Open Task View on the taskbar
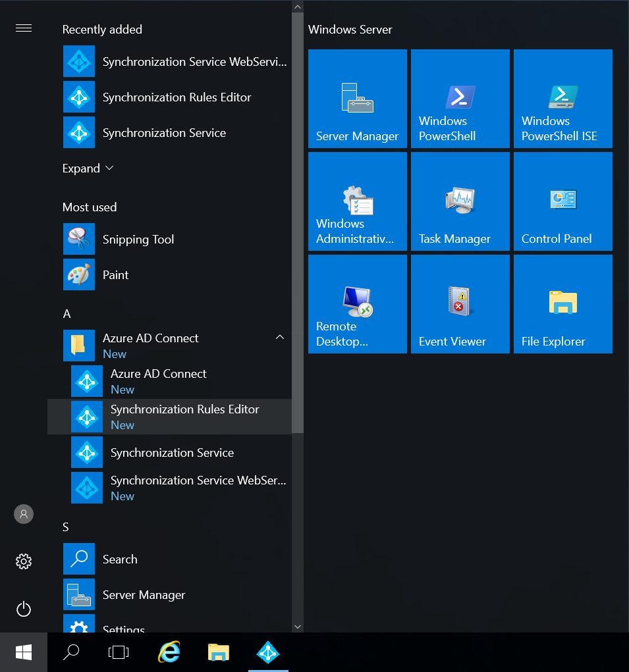The height and width of the screenshot is (672, 629). click(x=119, y=652)
